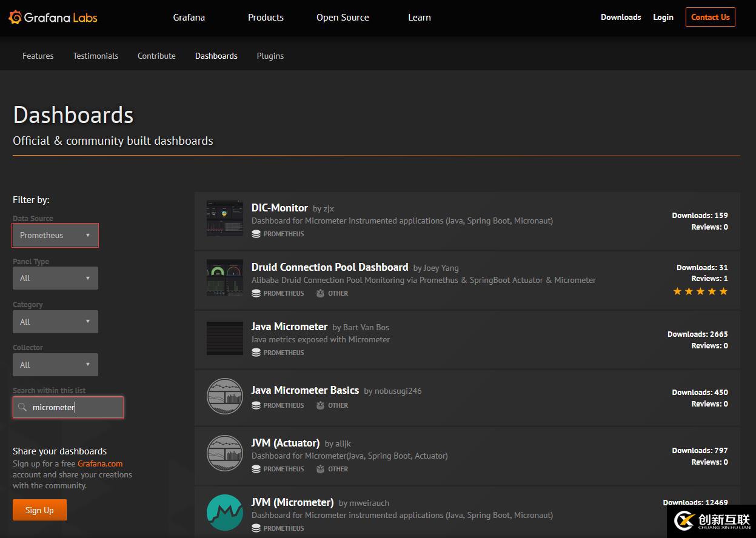Viewport: 756px width, 538px height.
Task: Expand the Data Source Prometheus dropdown
Action: [x=55, y=235]
